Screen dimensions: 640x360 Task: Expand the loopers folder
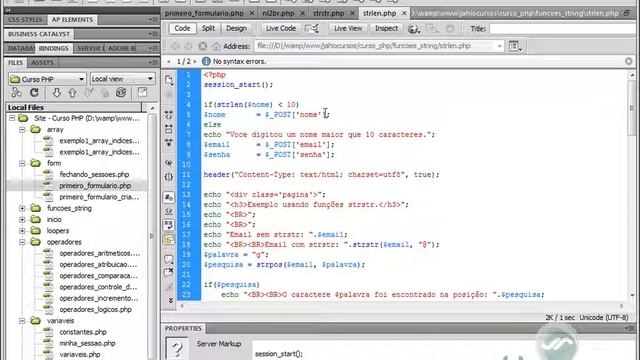coord(22,231)
